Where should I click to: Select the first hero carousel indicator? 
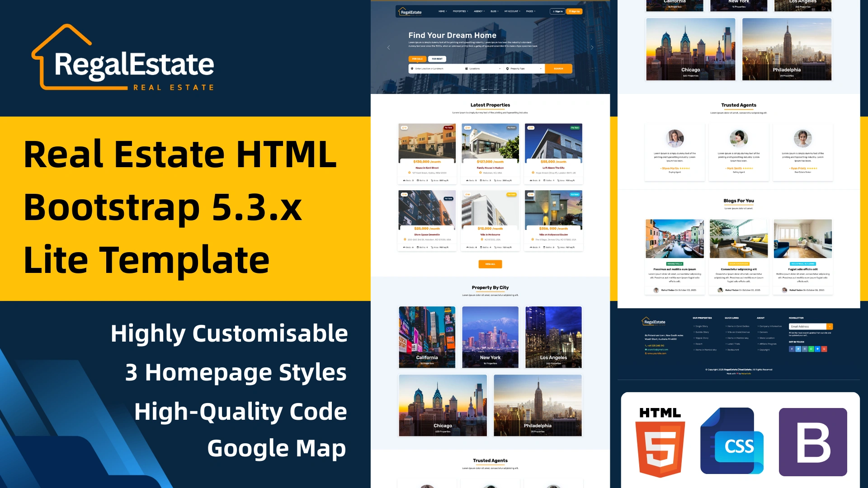tap(484, 89)
